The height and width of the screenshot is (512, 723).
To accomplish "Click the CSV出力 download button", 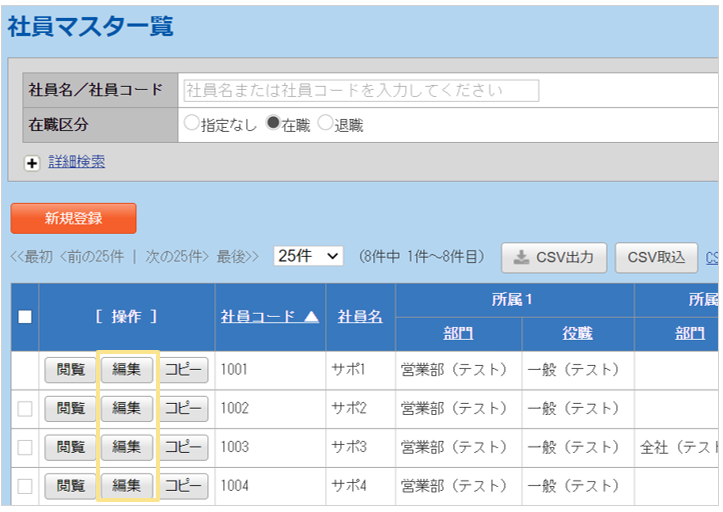I will coord(554,257).
